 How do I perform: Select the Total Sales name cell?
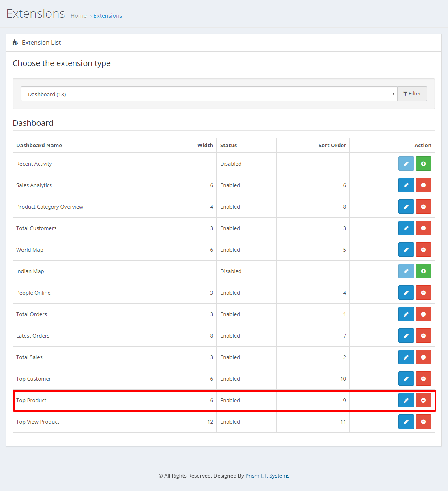[x=91, y=357]
